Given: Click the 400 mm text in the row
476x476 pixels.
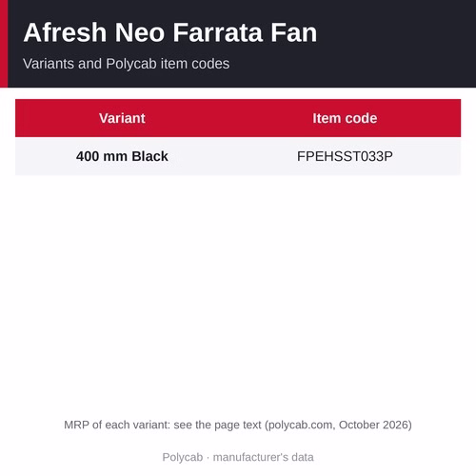Looking at the screenshot, I should 102,156.
